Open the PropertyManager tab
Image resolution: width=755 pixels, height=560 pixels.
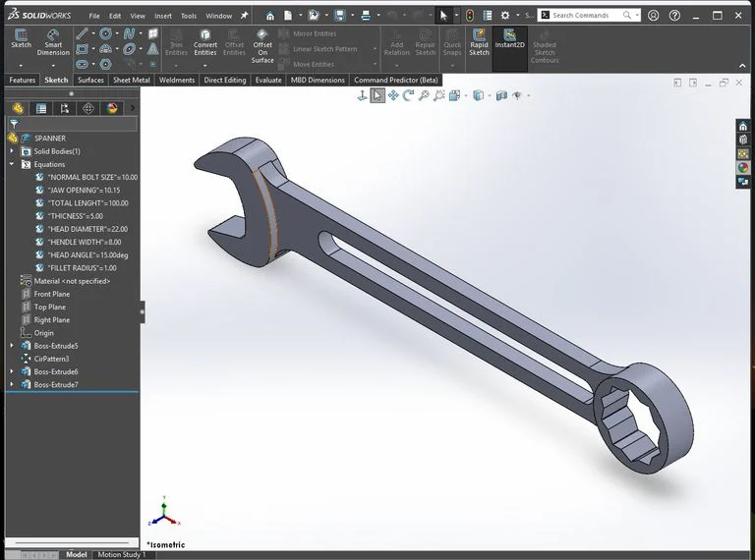[x=41, y=108]
